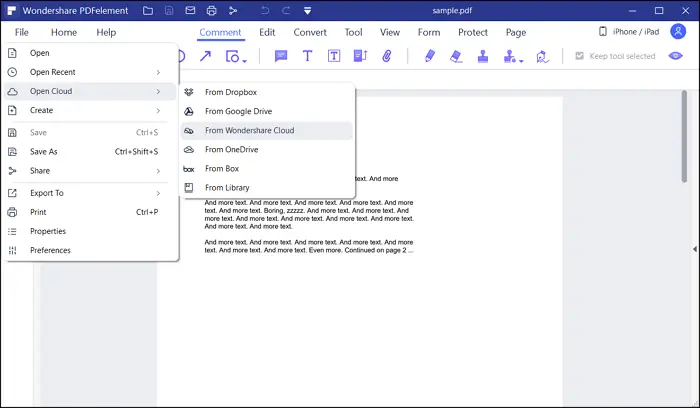Expand the Export To submenu
The height and width of the screenshot is (408, 700).
[x=89, y=193]
